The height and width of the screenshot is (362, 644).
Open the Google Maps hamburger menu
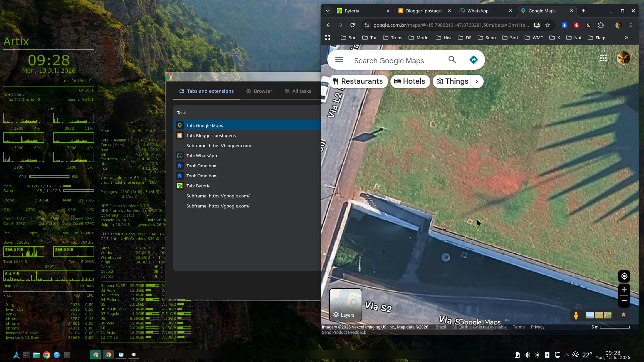coord(339,60)
